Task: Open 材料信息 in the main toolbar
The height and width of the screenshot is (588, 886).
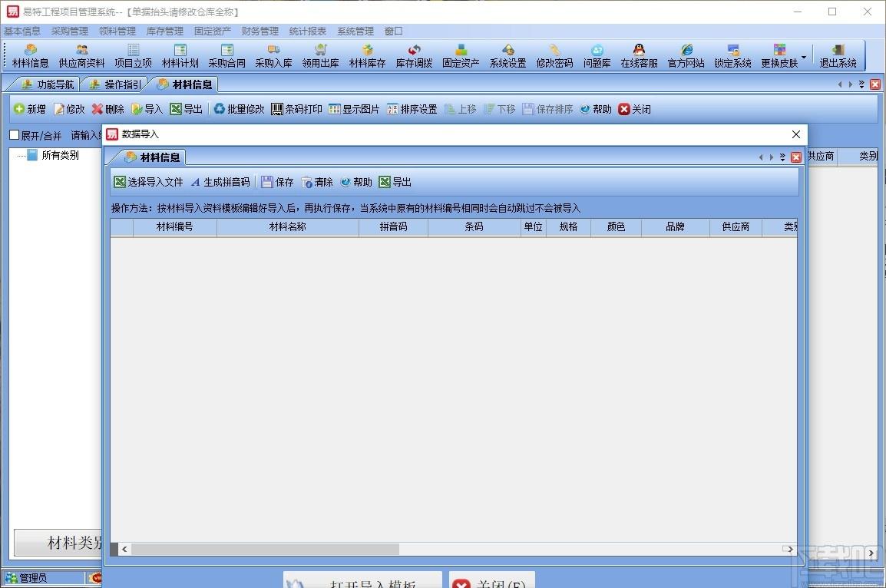Action: (31, 56)
